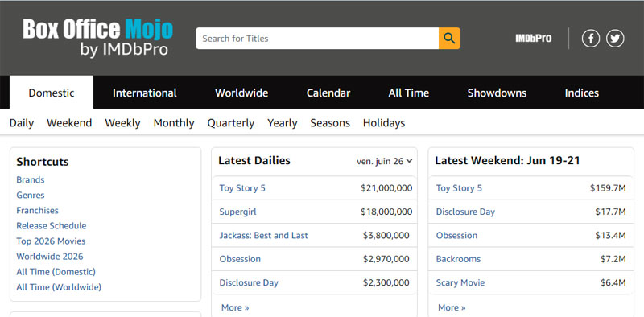This screenshot has width=644, height=317.
Task: Open the Twitter icon link
Action: pos(615,39)
